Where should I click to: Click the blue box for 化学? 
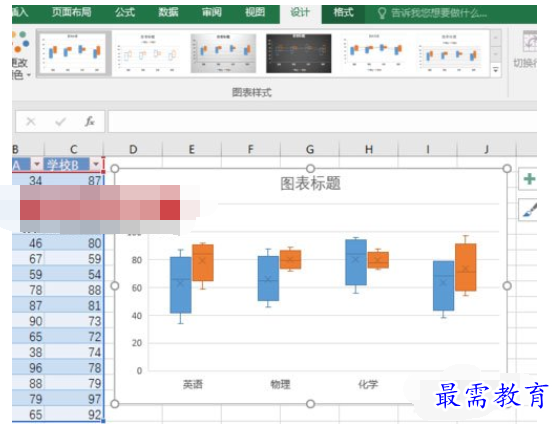pyautogui.click(x=356, y=262)
